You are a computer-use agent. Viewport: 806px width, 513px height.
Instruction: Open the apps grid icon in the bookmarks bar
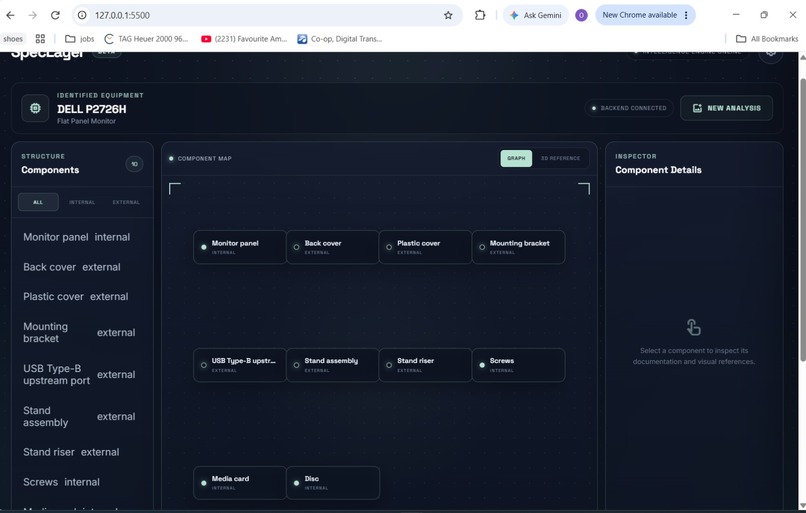(40, 39)
